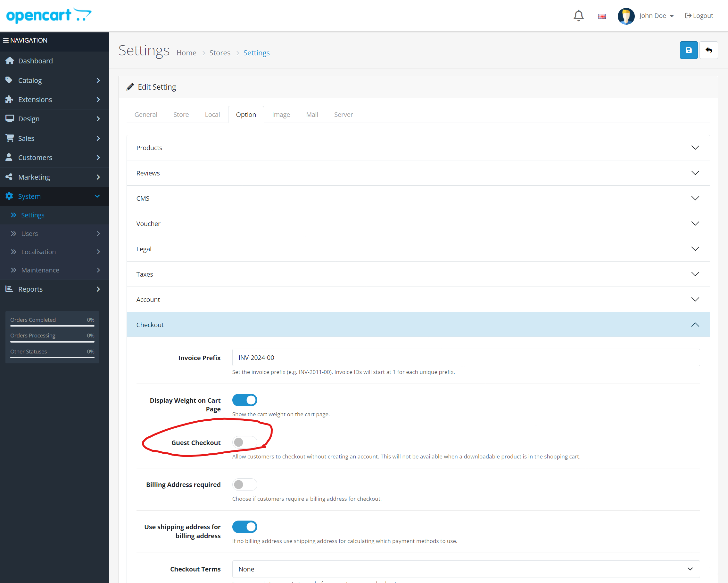Open the Checkout Terms dropdown
This screenshot has height=583, width=728.
tap(466, 569)
